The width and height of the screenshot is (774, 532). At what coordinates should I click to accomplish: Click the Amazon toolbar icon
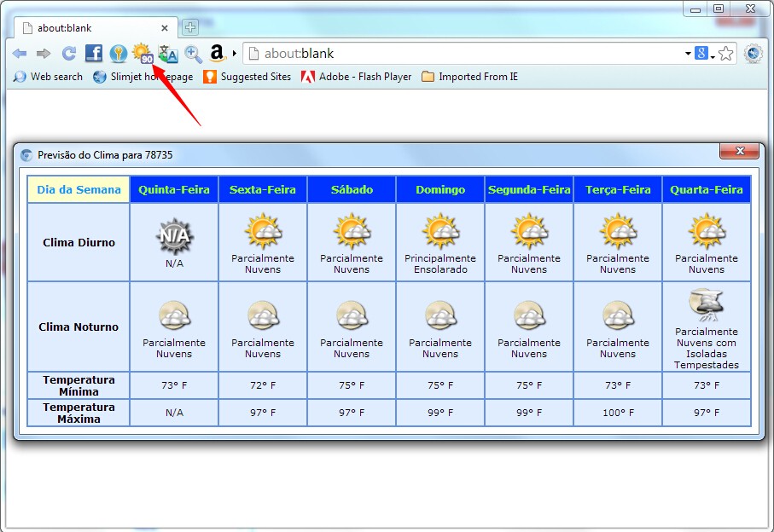[218, 53]
